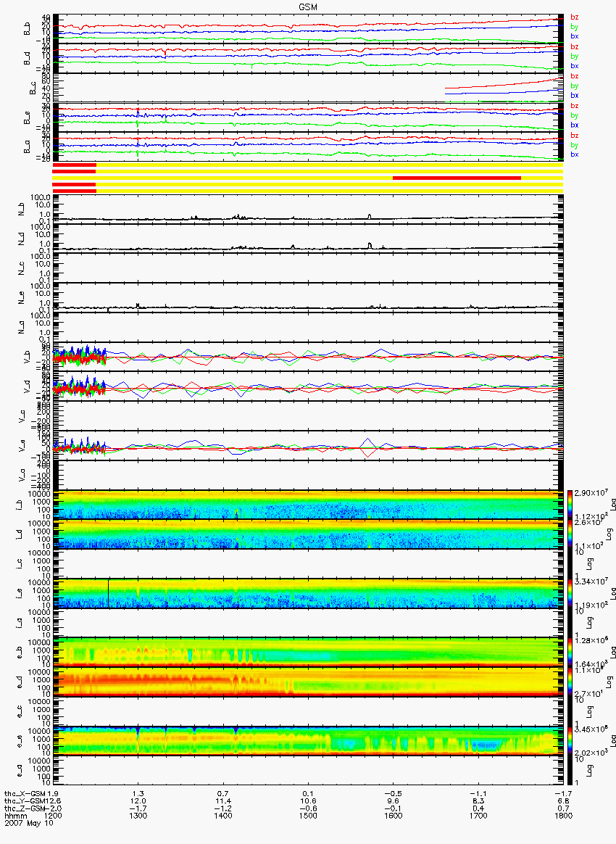Click the GSM plot title

308,7
